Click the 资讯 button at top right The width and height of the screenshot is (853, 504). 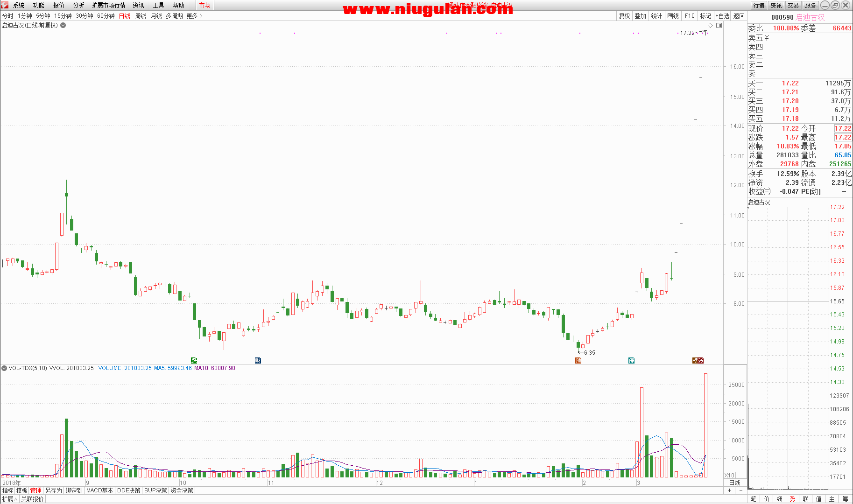pyautogui.click(x=776, y=5)
